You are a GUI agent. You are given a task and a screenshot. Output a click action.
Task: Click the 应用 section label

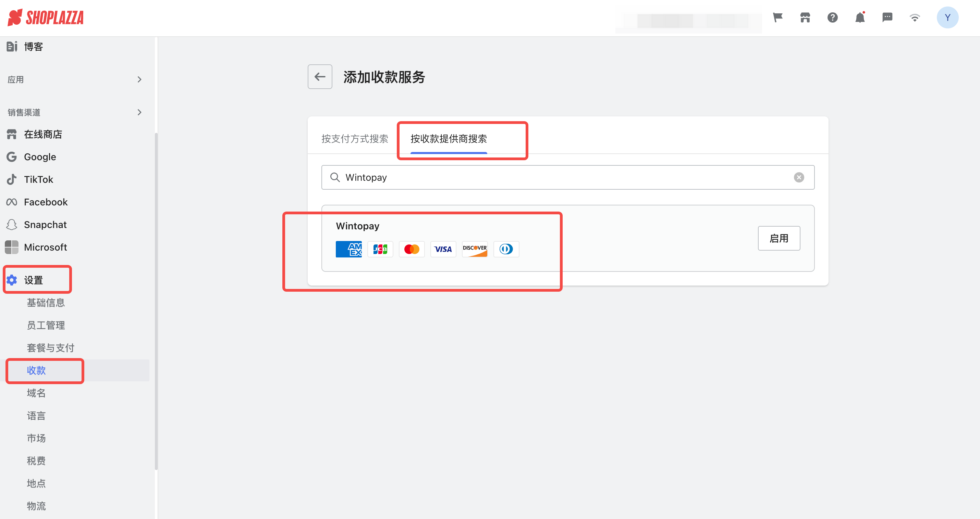pyautogui.click(x=16, y=79)
